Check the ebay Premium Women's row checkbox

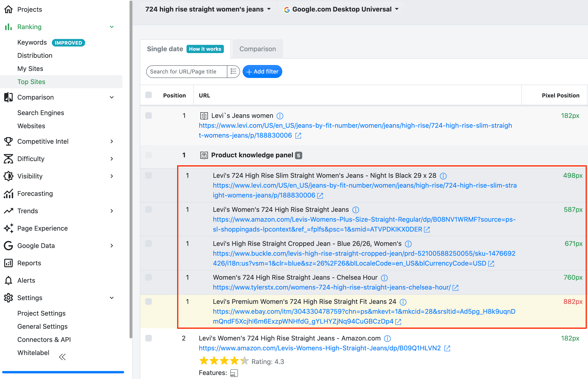tap(148, 301)
